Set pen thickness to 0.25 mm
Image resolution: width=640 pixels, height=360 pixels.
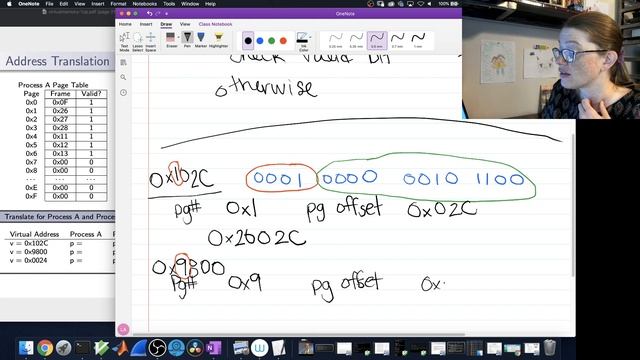pyautogui.click(x=336, y=41)
